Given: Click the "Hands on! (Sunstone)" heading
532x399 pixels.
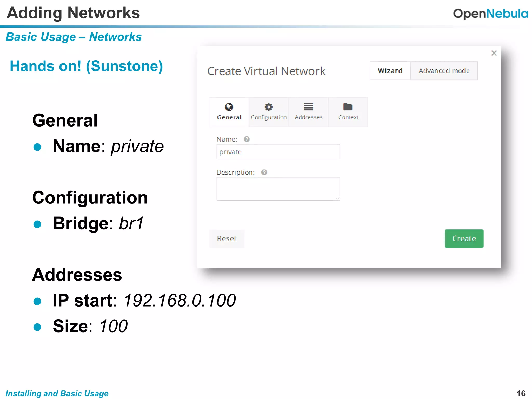Looking at the screenshot, I should click(x=86, y=66).
